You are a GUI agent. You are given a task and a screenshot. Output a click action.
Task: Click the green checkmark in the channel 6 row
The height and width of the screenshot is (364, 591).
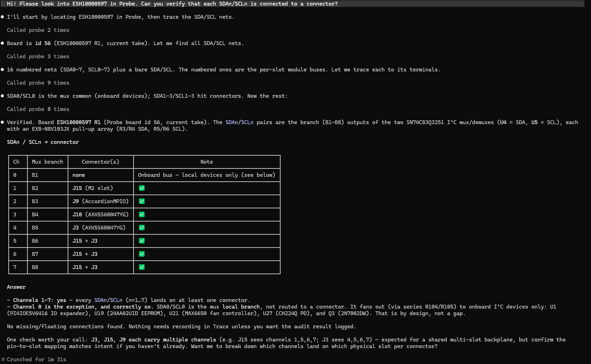[142, 254]
